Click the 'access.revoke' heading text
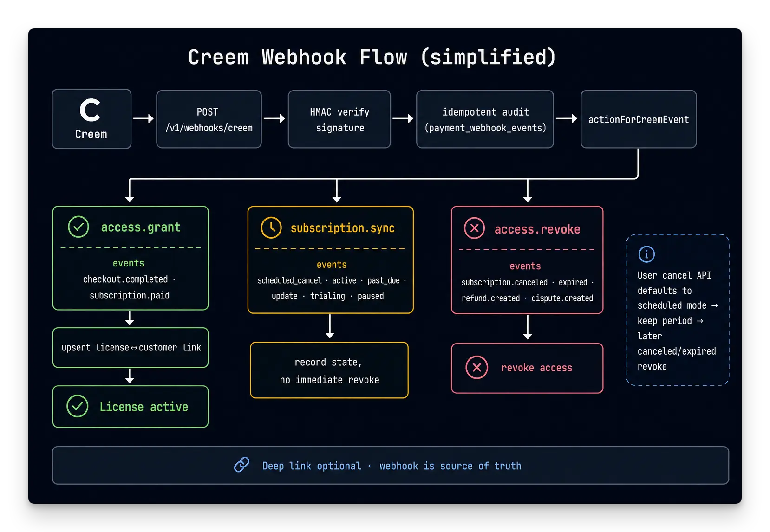The height and width of the screenshot is (532, 770). pos(537,229)
